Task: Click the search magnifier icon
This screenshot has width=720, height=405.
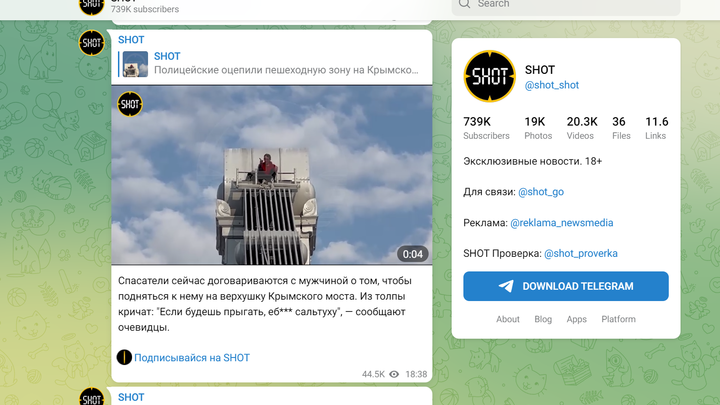Action: click(x=464, y=4)
